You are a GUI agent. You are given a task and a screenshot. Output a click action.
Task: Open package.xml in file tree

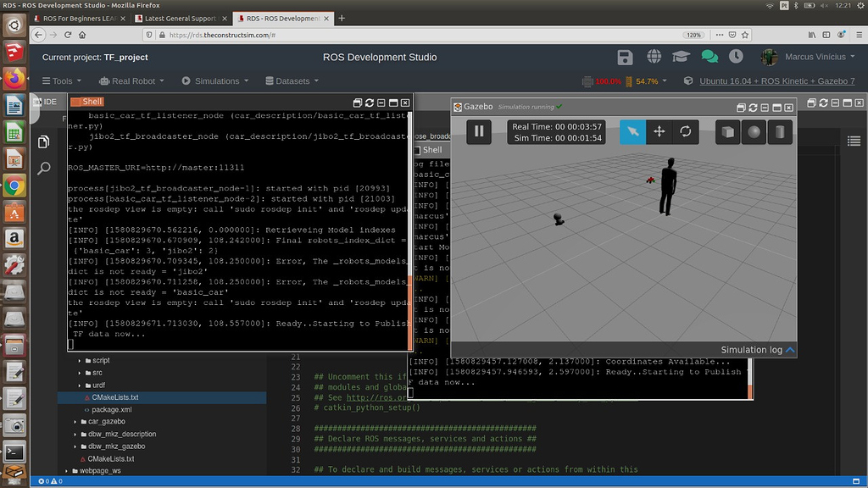coord(111,410)
